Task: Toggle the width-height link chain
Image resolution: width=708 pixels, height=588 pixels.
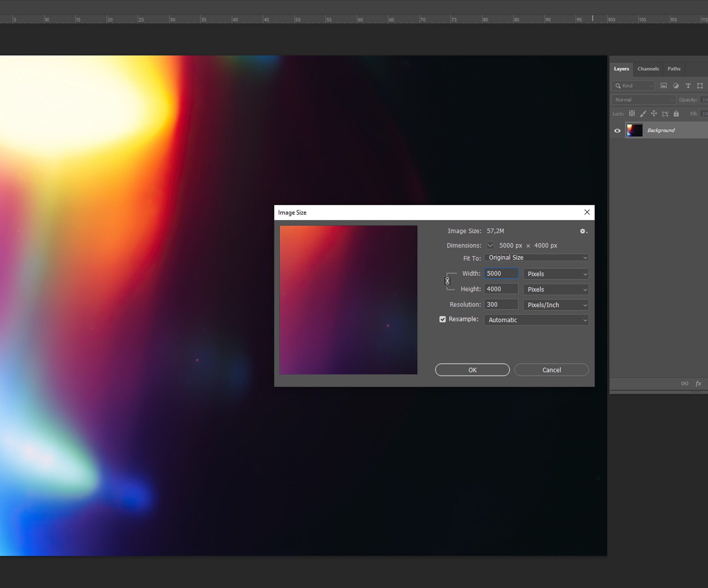Action: click(x=448, y=281)
